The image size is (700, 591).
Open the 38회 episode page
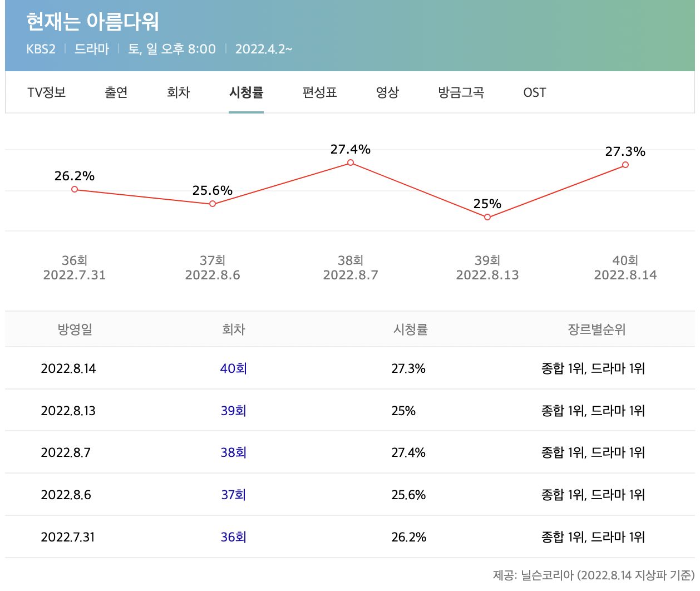[233, 452]
